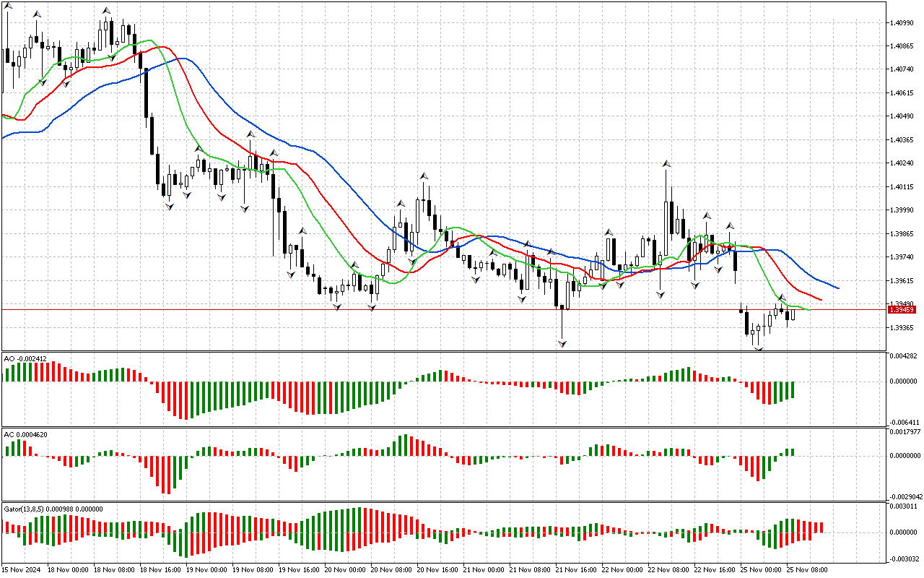The width and height of the screenshot is (924, 578).
Task: Click the 21 Nov 08:00 time label
Action: 531,570
